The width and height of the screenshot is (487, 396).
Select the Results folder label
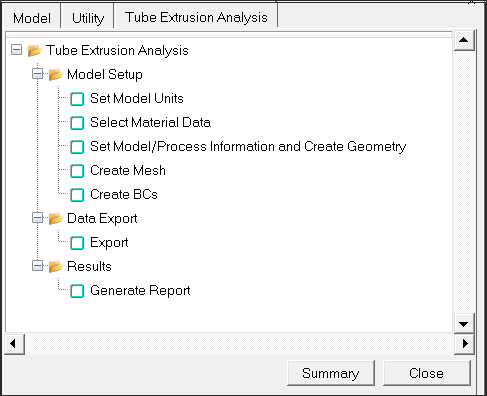[x=89, y=266]
